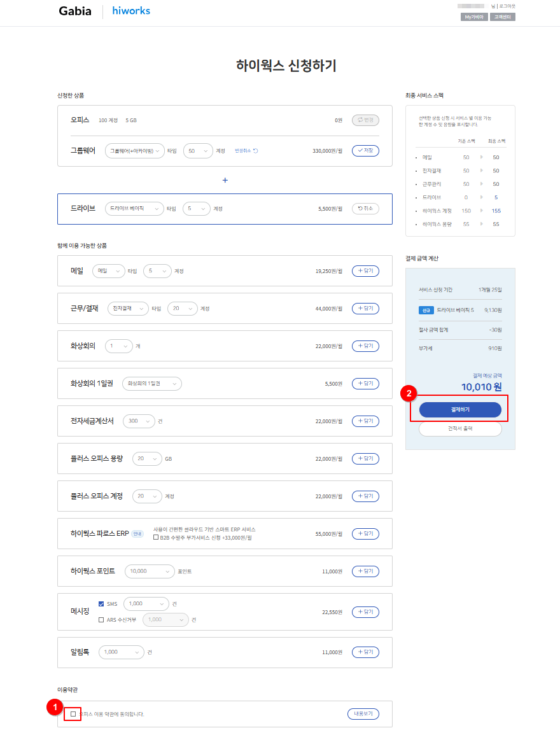This screenshot has width=560, height=735.
Task: Go to My가비아 in the top menu
Action: (x=473, y=17)
